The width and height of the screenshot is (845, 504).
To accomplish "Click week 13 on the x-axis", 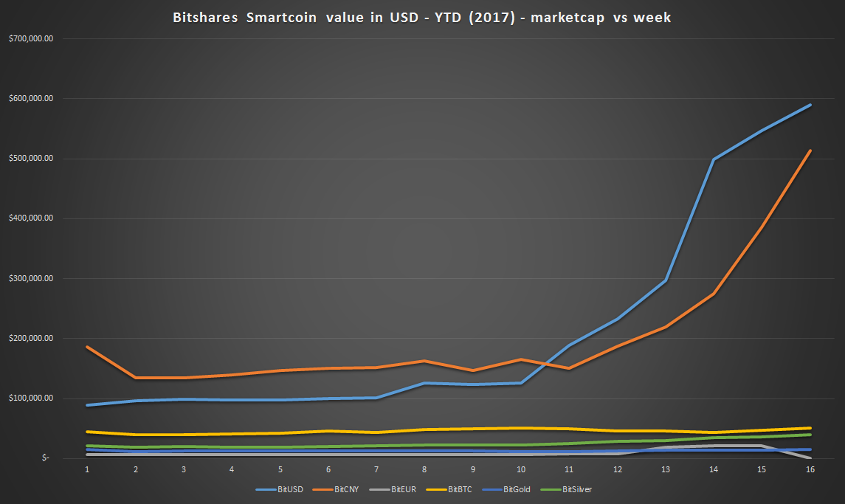I will [x=666, y=470].
